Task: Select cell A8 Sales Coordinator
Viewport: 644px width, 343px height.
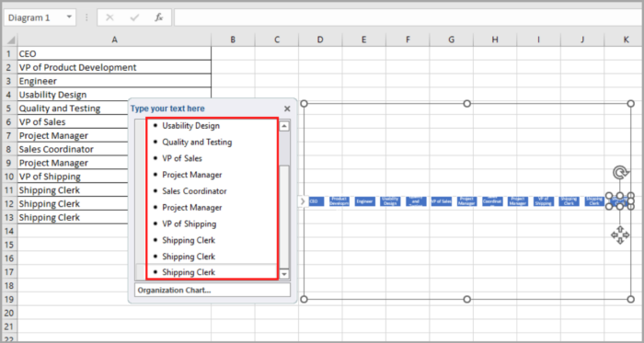Action: pyautogui.click(x=73, y=149)
